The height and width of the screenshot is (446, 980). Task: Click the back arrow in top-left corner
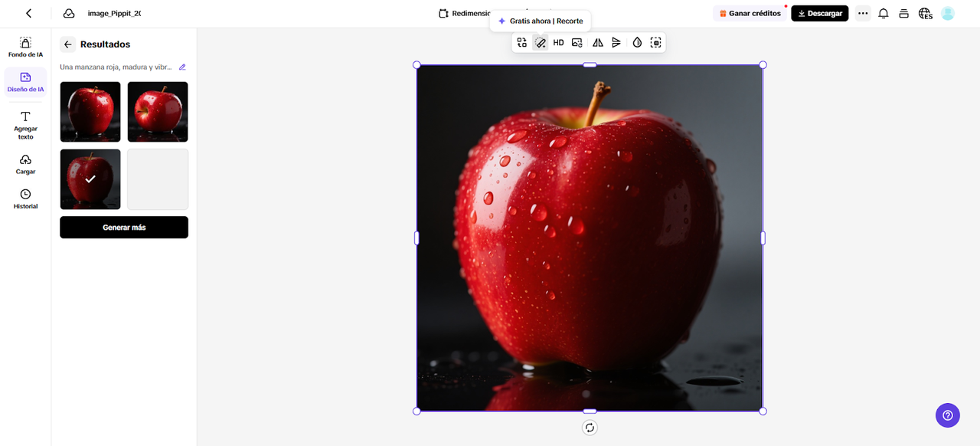coord(28,13)
